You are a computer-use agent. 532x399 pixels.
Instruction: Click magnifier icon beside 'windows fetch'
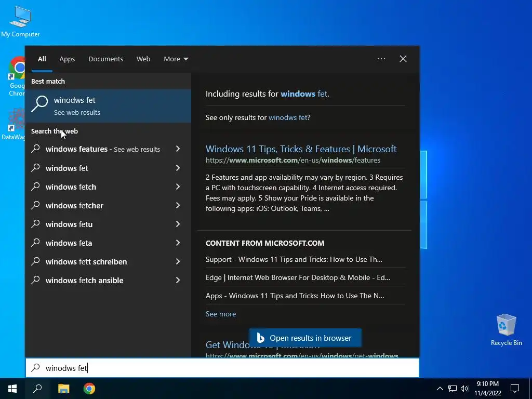(x=36, y=187)
